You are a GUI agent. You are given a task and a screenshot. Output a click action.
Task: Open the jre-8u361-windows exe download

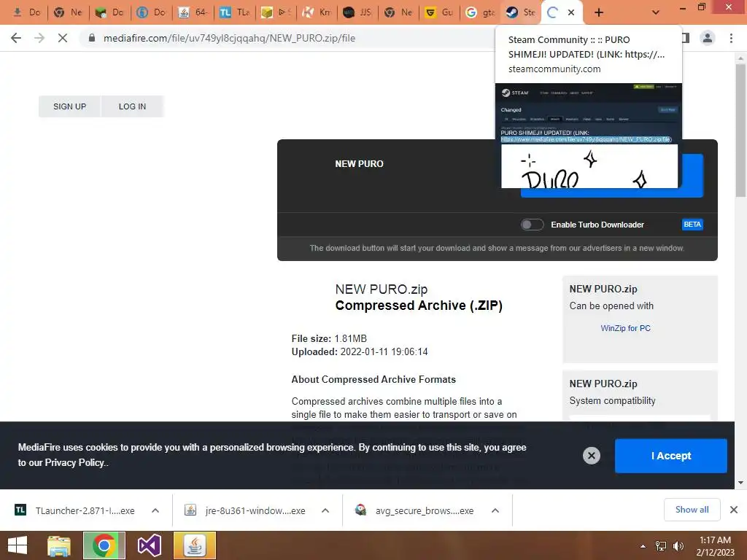click(x=247, y=510)
